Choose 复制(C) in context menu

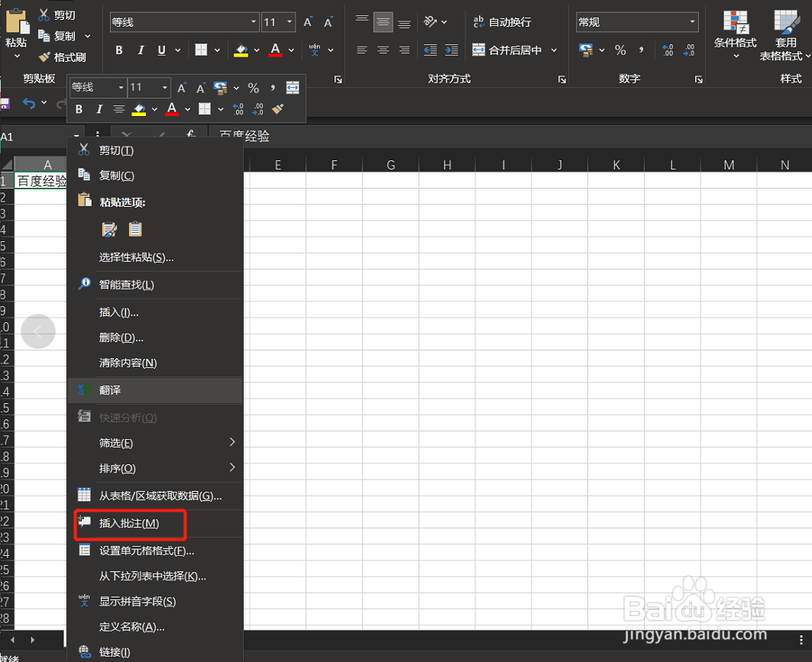[155, 176]
